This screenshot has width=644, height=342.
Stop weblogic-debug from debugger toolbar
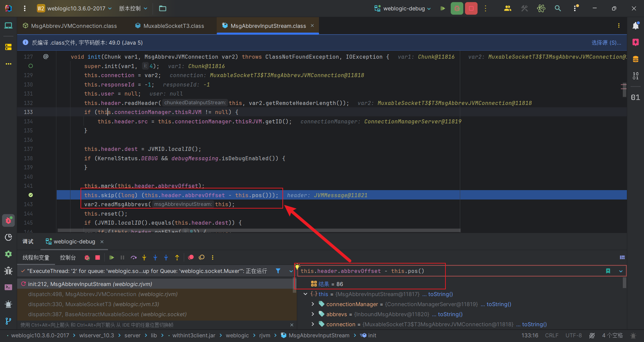98,258
